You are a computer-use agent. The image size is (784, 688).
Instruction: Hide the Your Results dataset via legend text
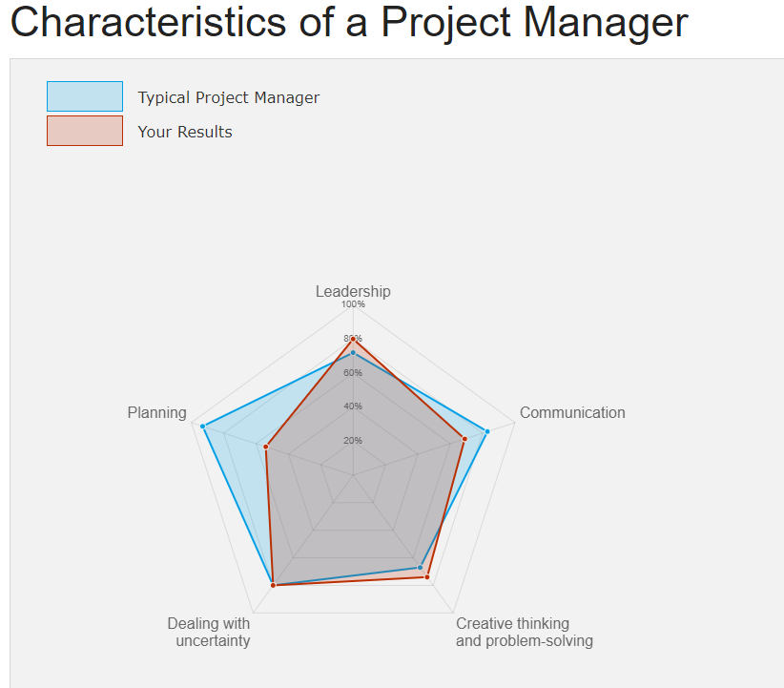coord(185,132)
